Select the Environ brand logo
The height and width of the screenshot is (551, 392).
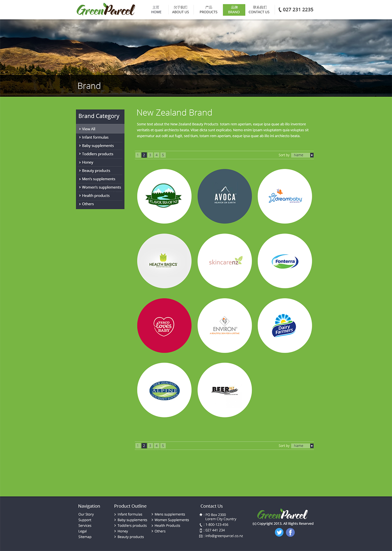(224, 325)
